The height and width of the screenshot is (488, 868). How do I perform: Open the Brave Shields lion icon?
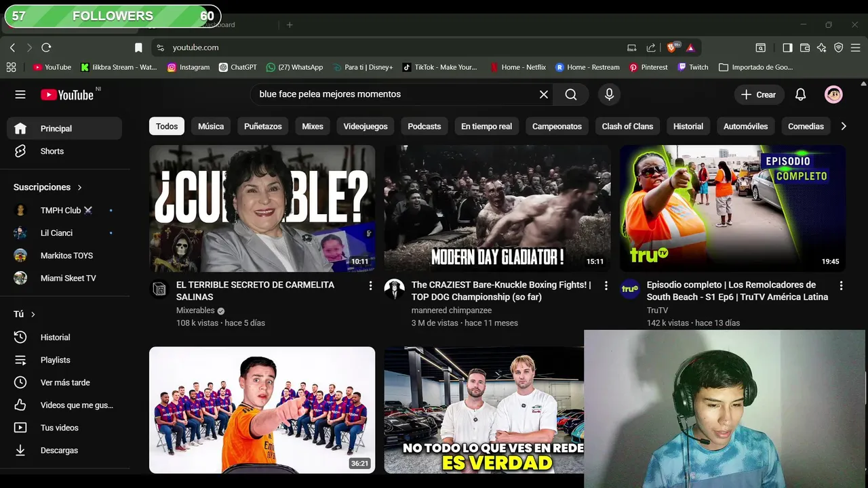(x=672, y=47)
